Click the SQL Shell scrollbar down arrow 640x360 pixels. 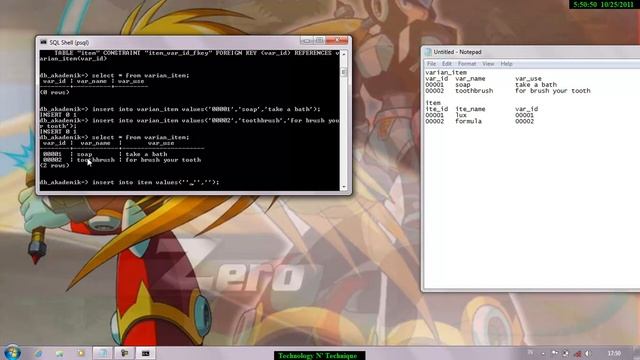[344, 187]
